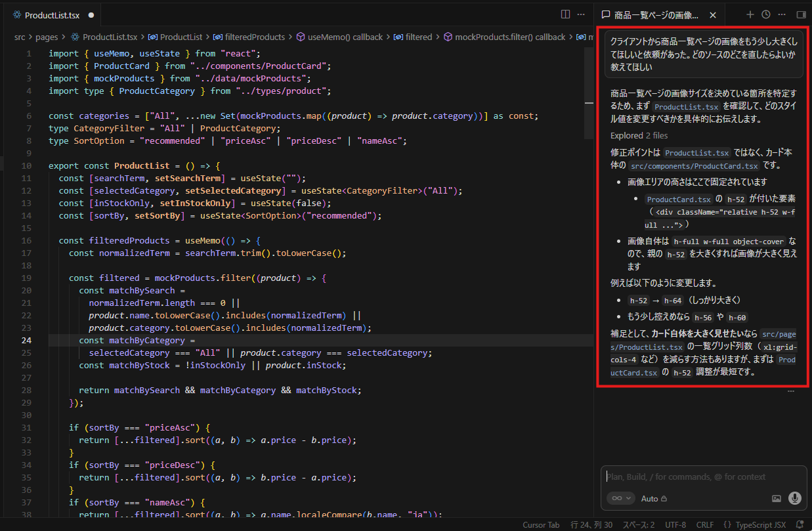Attach an image to the chat prompt

coord(777,498)
